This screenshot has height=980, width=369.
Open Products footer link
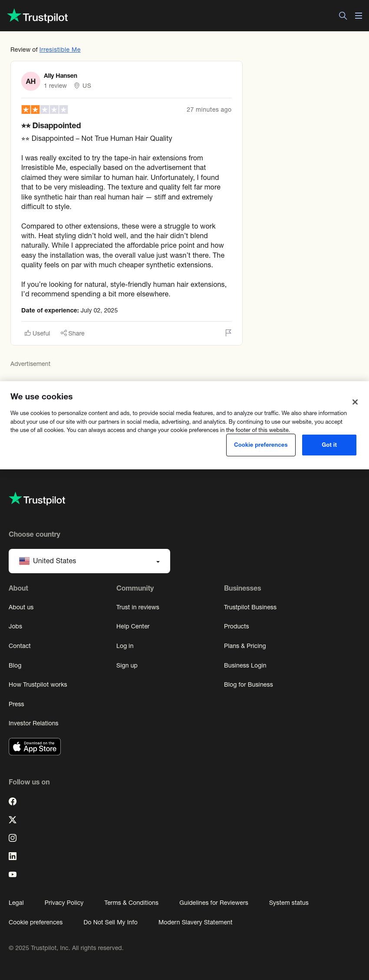(237, 626)
